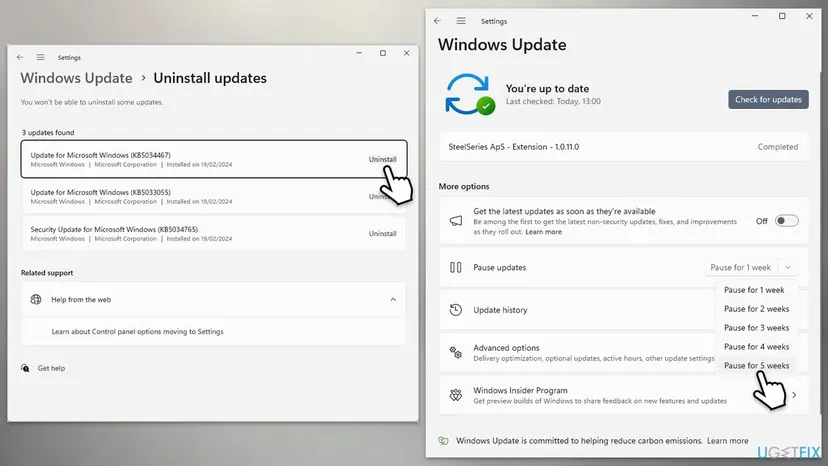This screenshot has height=466, width=828.
Task: Click the Completed status text
Action: 777,147
